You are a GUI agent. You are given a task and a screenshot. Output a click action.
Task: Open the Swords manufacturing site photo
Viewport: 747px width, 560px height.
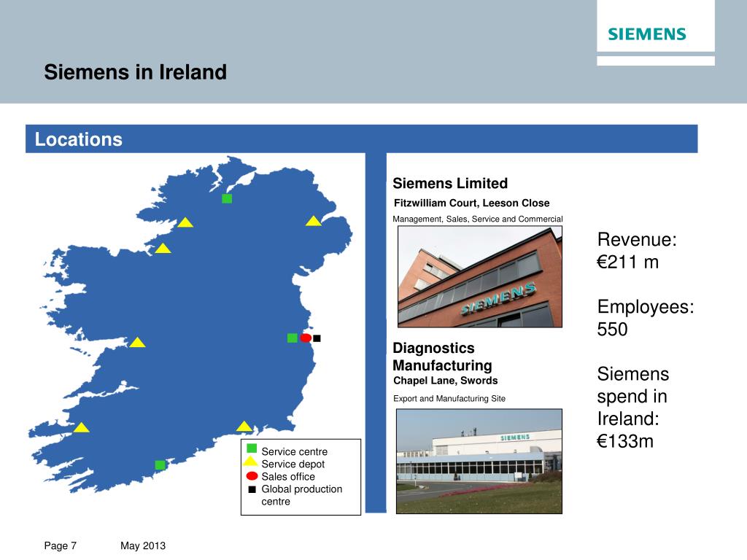(479, 461)
